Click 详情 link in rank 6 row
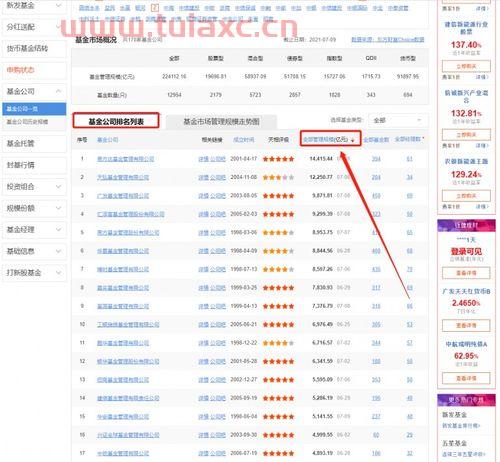Image resolution: width=500 pixels, height=462 pixels. tap(203, 251)
